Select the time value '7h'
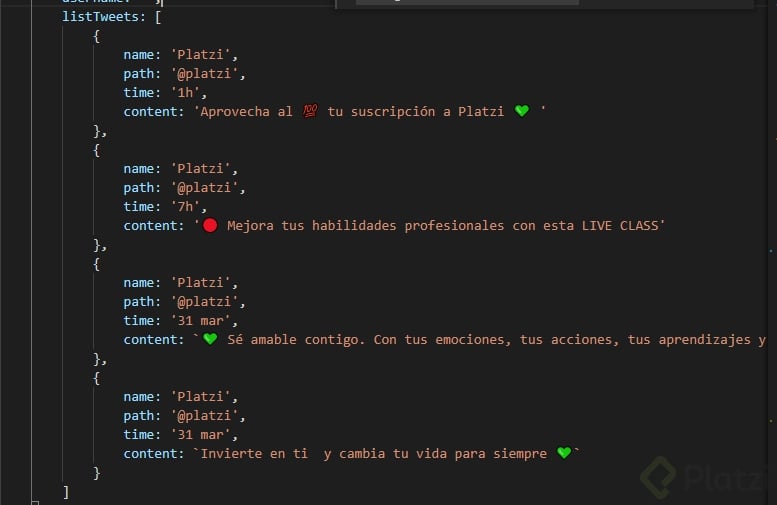The height and width of the screenshot is (505, 777). tap(185, 207)
